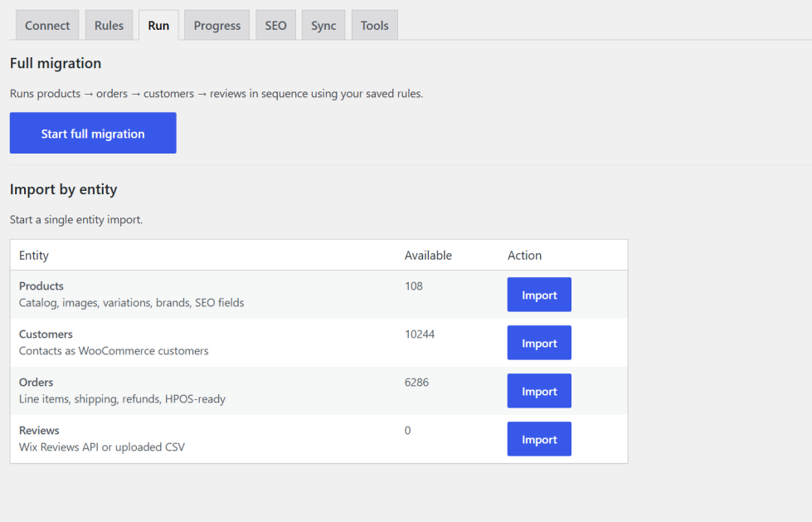This screenshot has height=522, width=812.
Task: Import the Customers entity
Action: [x=539, y=343]
